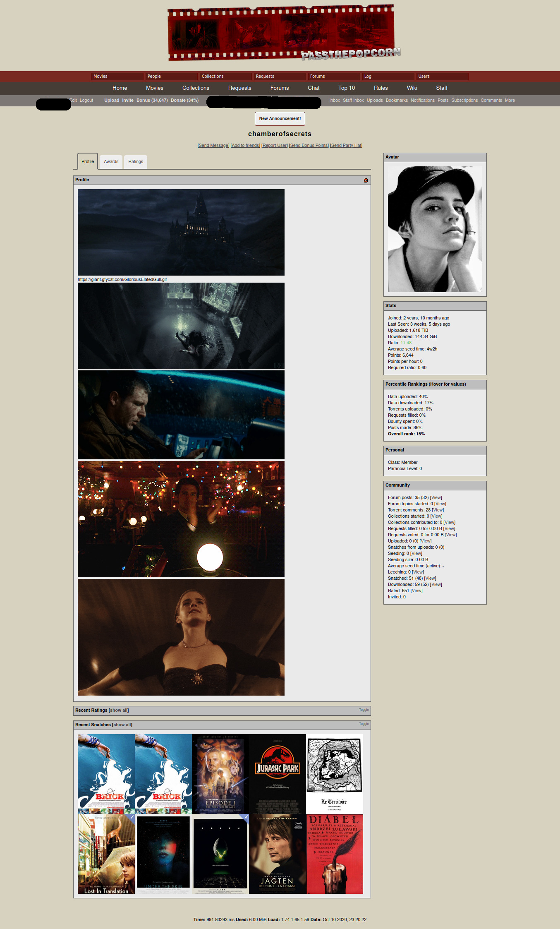View Rated: 651 list via View link
560x929 pixels.
416,591
